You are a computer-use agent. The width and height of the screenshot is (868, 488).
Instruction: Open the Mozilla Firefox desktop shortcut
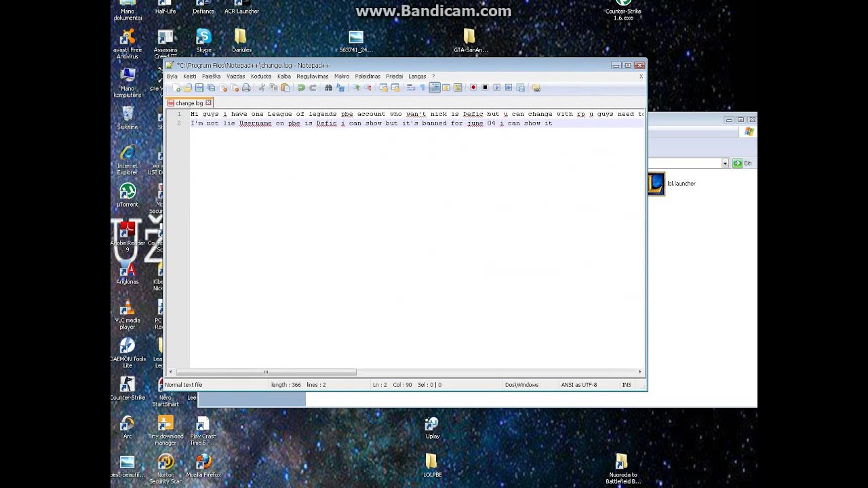[203, 466]
